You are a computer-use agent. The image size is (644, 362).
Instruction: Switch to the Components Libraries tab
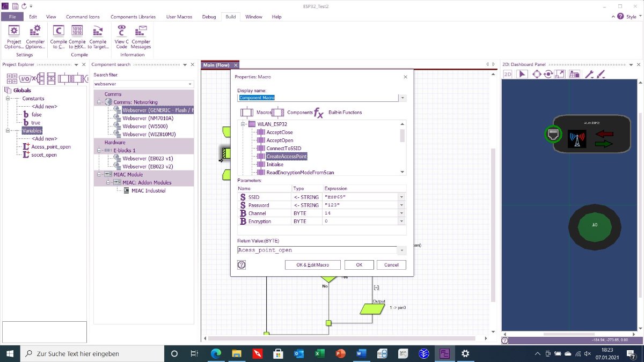coord(133,17)
